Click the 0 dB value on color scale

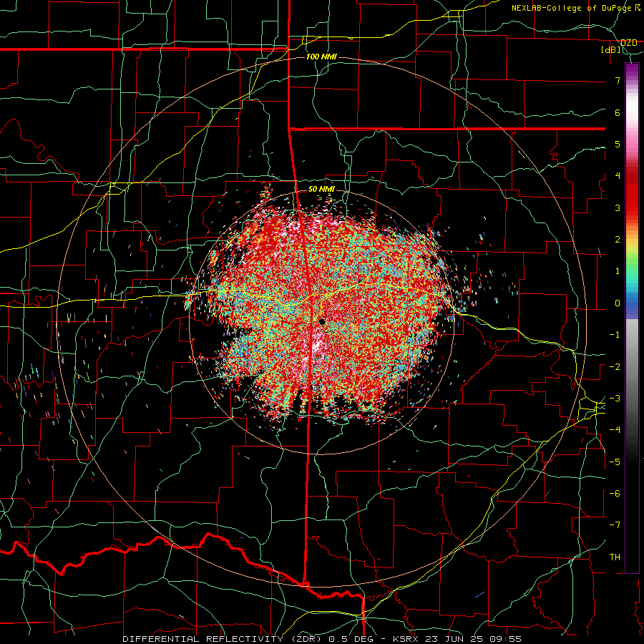click(x=618, y=303)
